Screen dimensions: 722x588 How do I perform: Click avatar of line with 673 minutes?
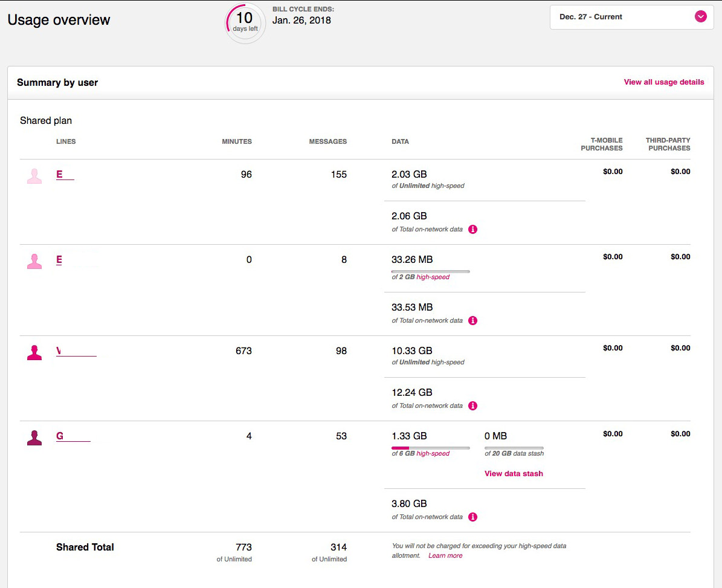(34, 352)
